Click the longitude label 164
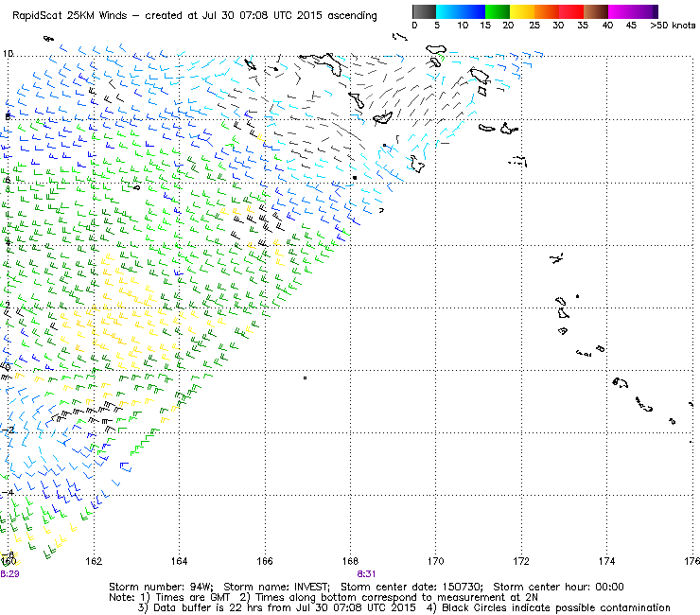The height and width of the screenshot is (615, 700). click(179, 561)
